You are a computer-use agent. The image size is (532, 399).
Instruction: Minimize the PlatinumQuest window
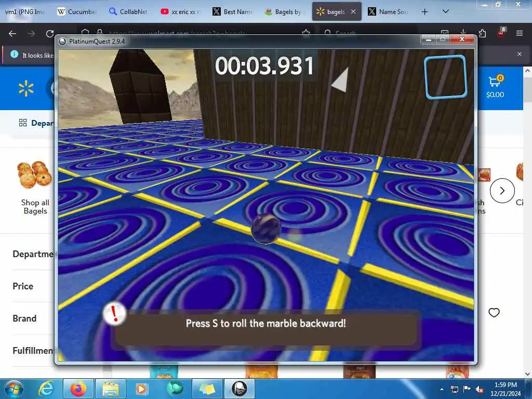pyautogui.click(x=428, y=39)
